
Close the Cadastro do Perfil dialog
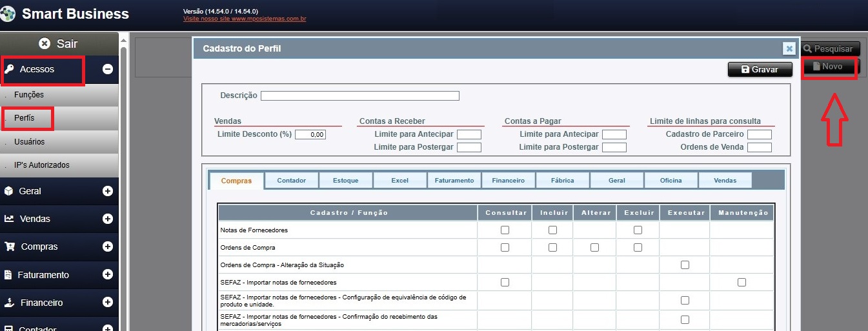[788, 48]
